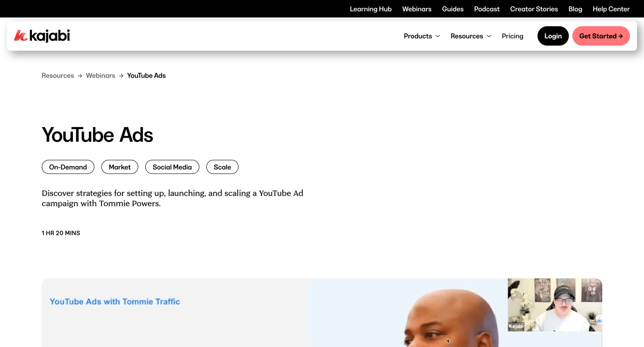
Task: Click the webinar description paragraph
Action: [x=172, y=198]
